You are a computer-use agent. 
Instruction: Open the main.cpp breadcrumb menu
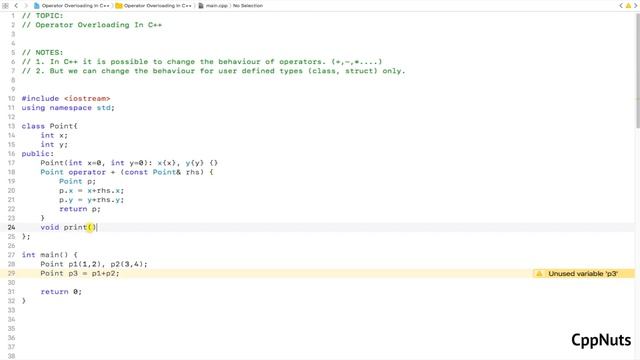(216, 6)
